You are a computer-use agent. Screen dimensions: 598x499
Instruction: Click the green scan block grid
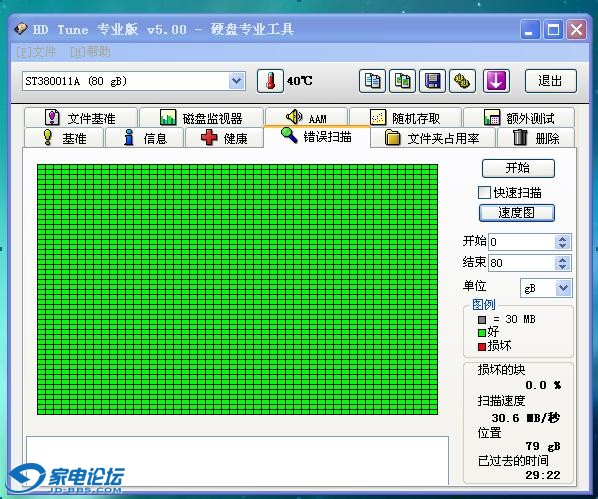pos(238,290)
